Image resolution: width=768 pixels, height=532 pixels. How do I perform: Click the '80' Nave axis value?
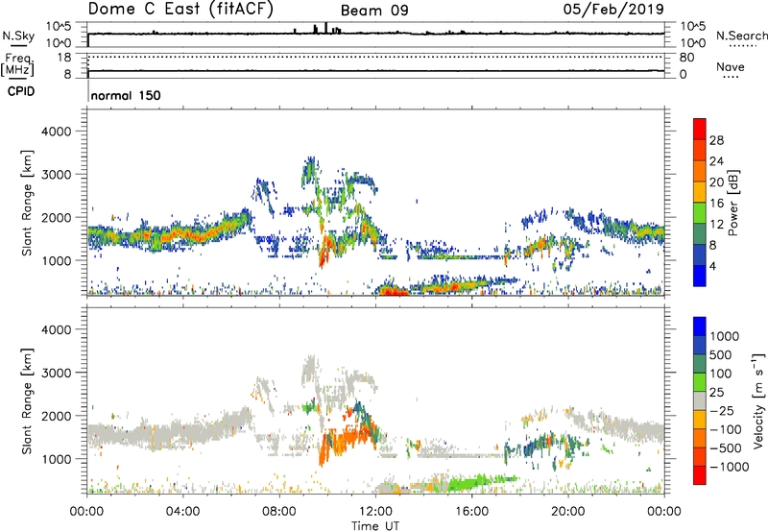686,58
